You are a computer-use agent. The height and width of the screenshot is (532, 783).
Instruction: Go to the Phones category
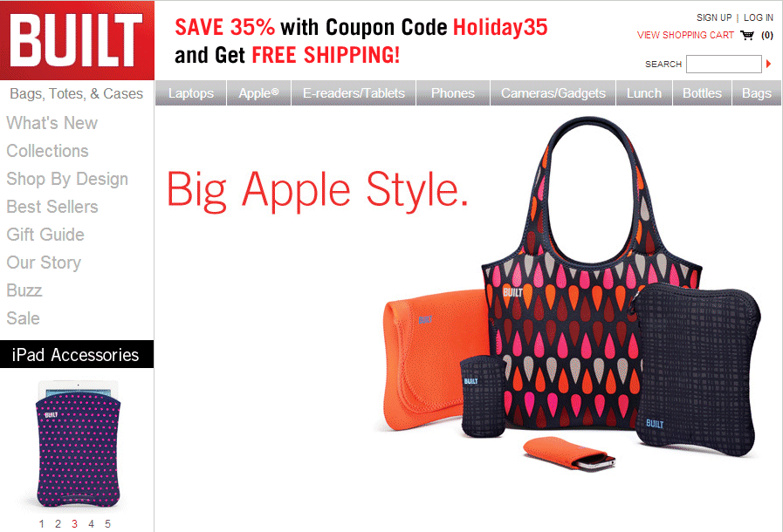point(453,92)
